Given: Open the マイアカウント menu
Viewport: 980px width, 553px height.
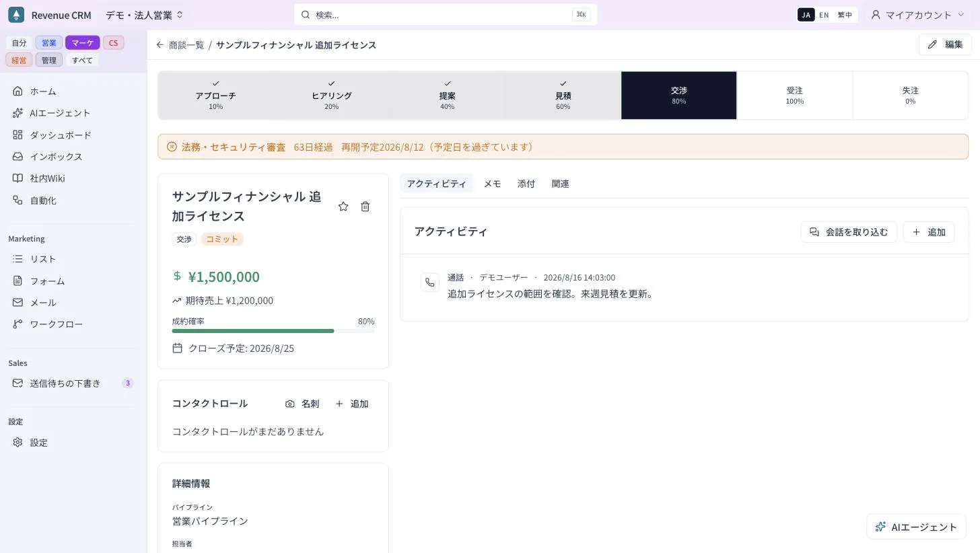Looking at the screenshot, I should [919, 15].
